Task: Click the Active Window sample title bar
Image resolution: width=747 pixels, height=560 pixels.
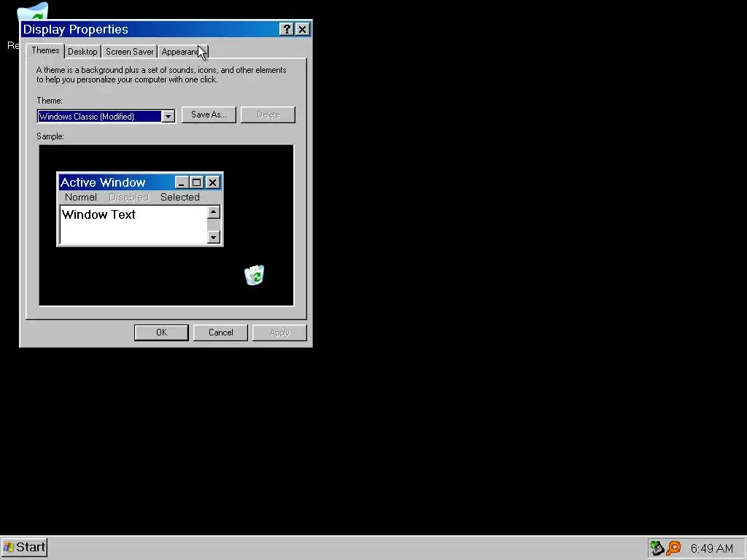Action: point(140,182)
